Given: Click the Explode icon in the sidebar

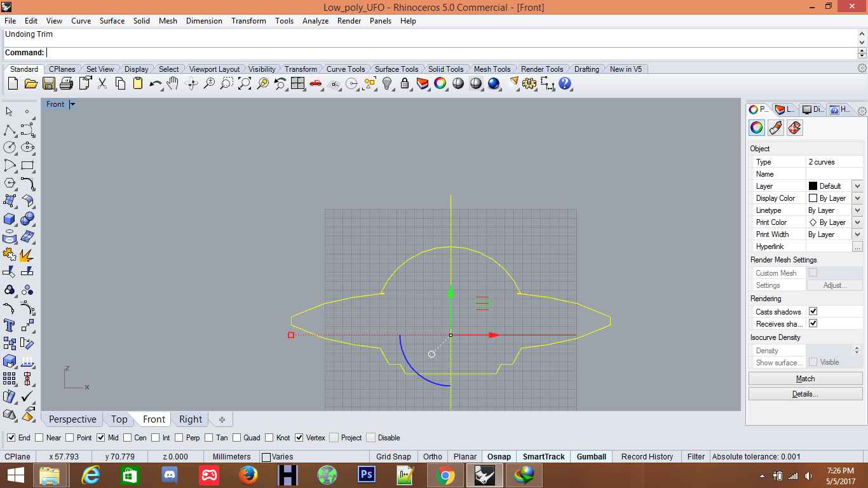Looking at the screenshot, I should 27,254.
